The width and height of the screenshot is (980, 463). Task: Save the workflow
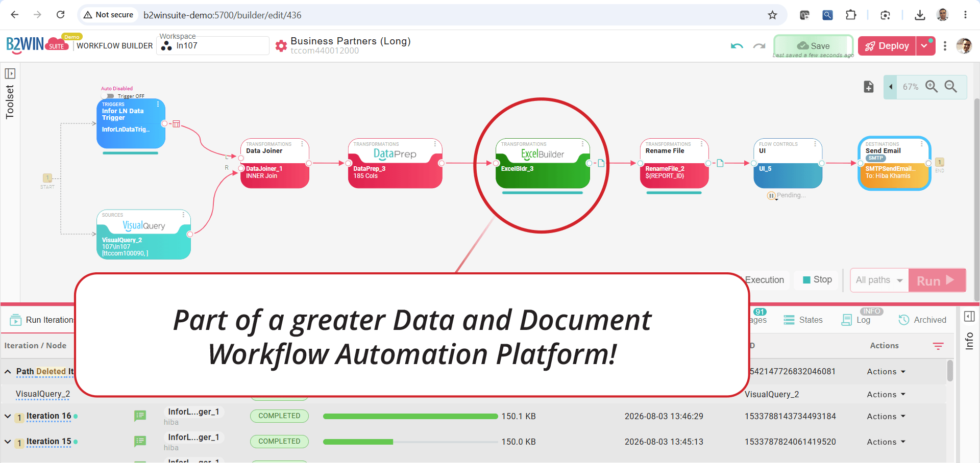(814, 46)
